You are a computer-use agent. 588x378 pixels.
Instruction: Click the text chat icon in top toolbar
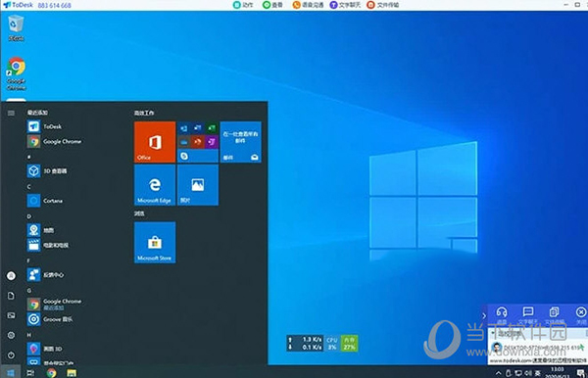coord(333,5)
